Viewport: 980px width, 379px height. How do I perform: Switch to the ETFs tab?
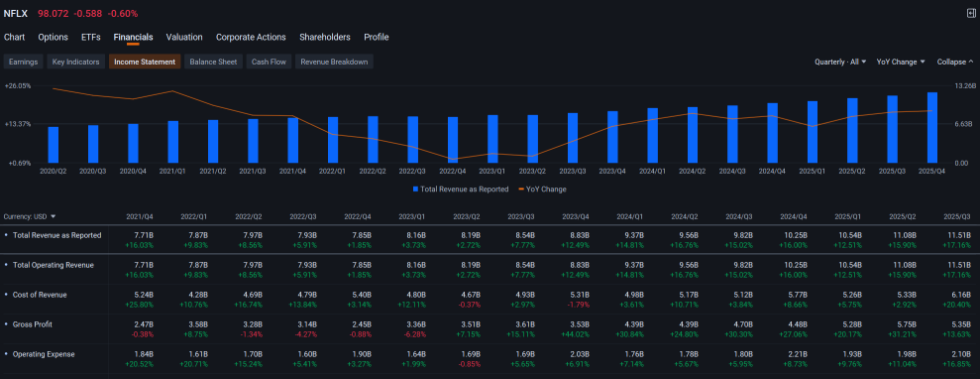90,37
